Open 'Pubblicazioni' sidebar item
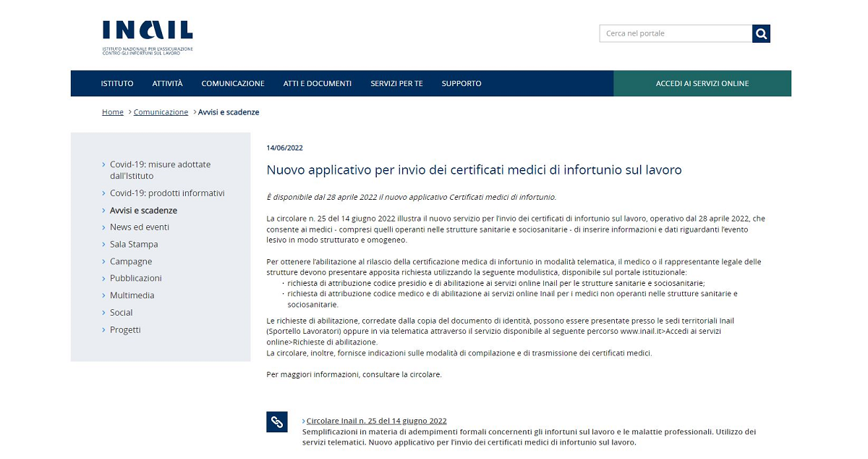 click(136, 278)
